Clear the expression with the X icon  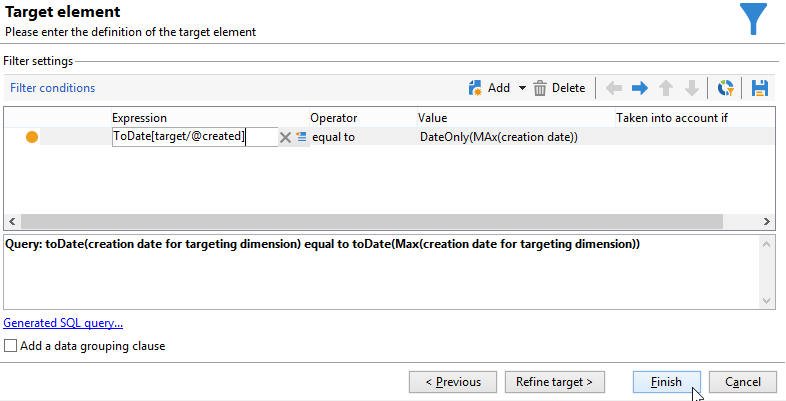(285, 137)
